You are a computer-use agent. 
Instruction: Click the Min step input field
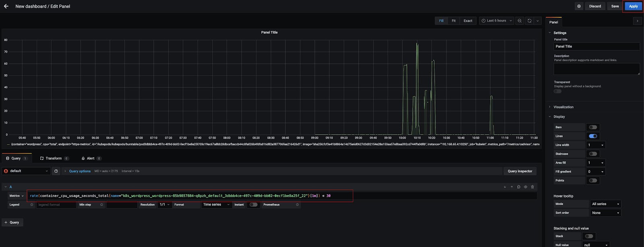[122, 205]
